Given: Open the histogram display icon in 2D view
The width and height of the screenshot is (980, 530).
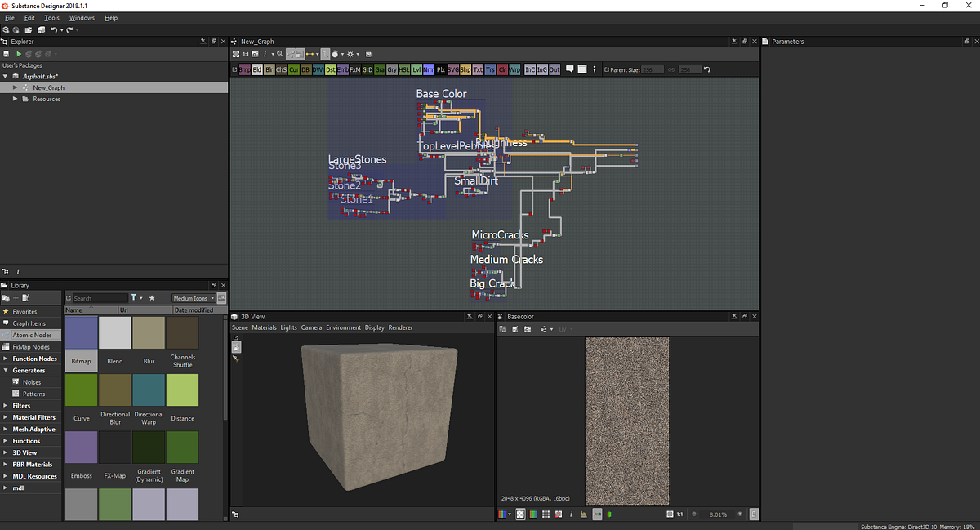Looking at the screenshot, I should pos(583,514).
